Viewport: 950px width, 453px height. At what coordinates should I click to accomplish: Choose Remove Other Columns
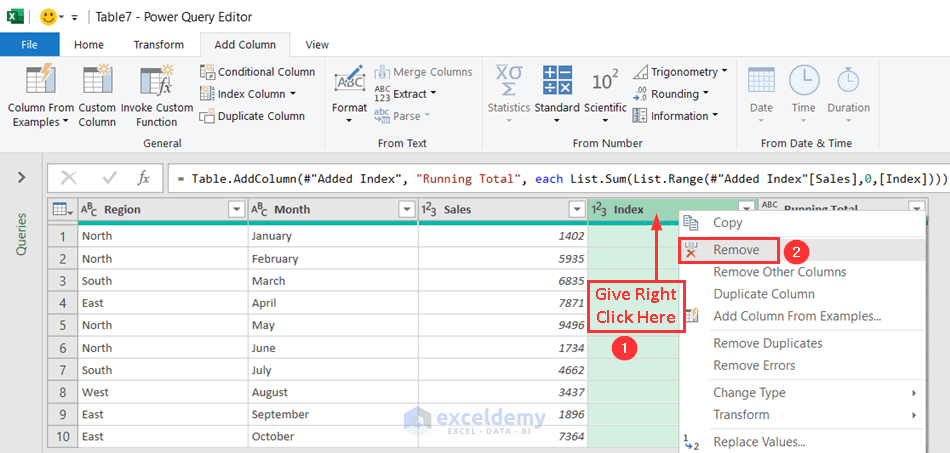(802, 272)
